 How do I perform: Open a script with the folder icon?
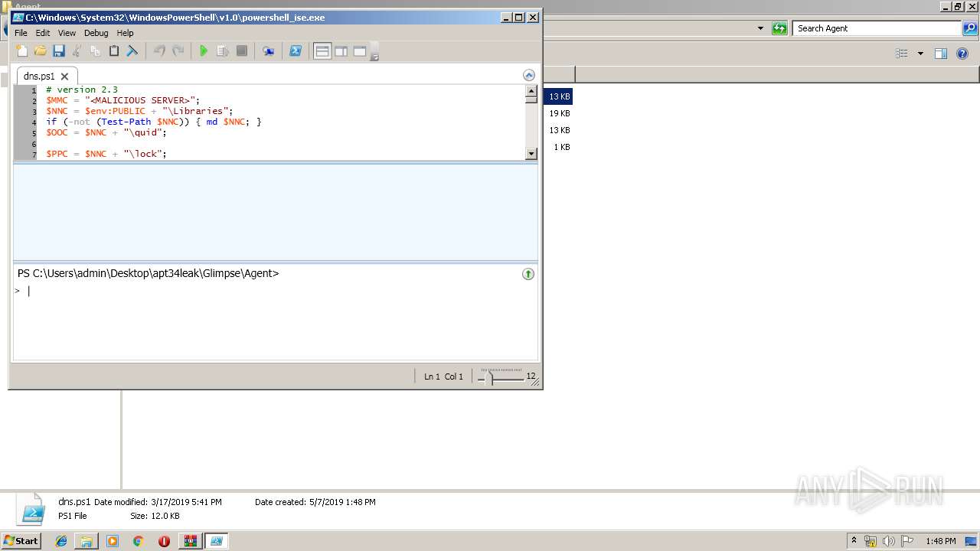tap(40, 51)
